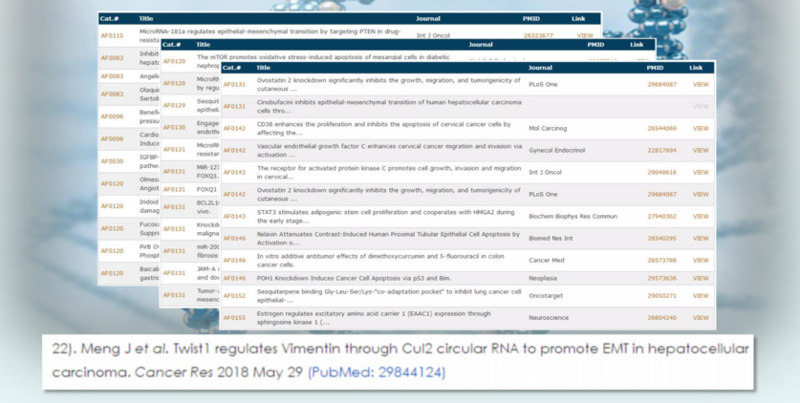Open the PubMed: 29844124 citation link
This screenshot has width=800, height=403.
tap(377, 372)
